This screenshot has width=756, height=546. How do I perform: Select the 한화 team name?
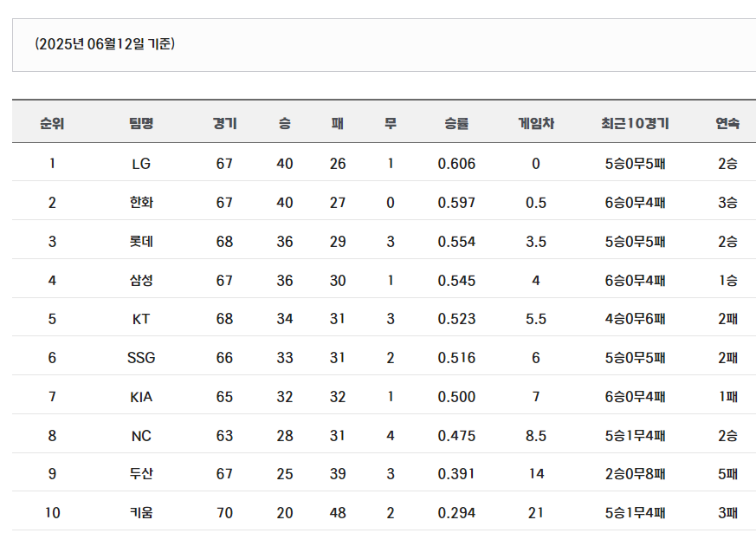pyautogui.click(x=141, y=203)
